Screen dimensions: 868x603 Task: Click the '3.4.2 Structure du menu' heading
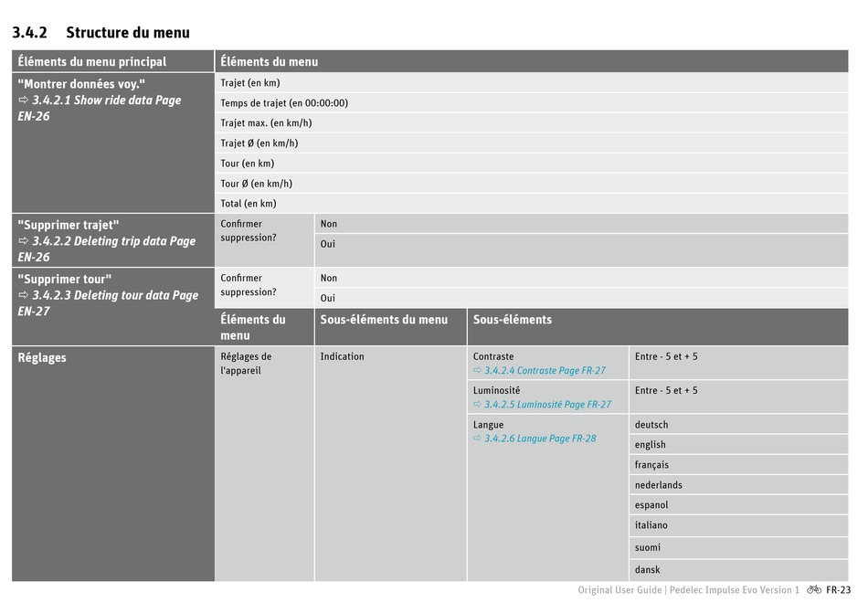coord(101,33)
